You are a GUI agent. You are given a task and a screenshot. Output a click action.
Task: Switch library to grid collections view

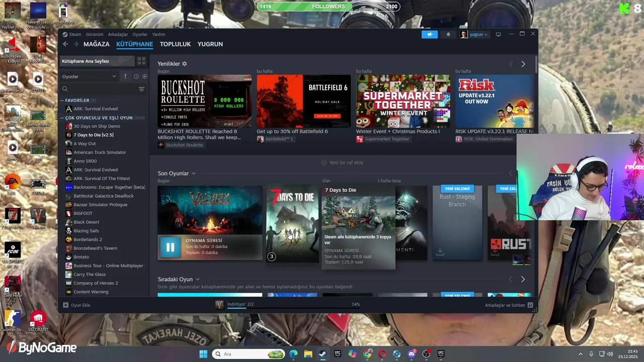point(141,61)
